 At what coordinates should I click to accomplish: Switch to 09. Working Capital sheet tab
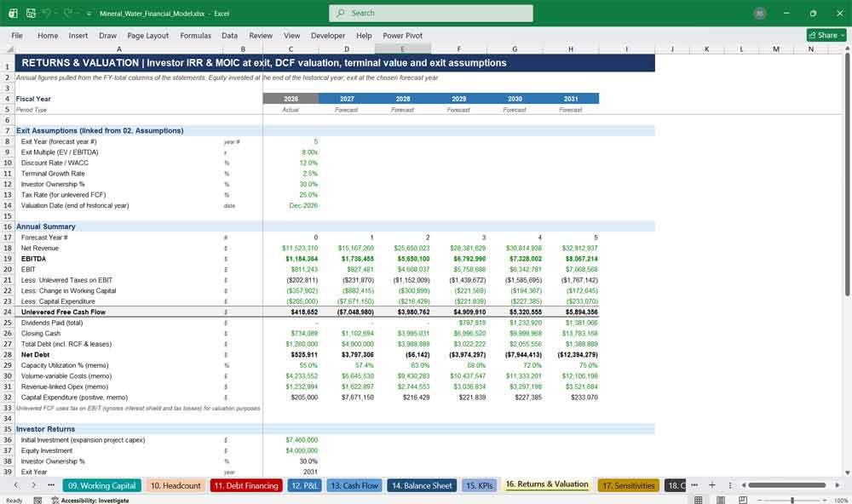(101, 485)
